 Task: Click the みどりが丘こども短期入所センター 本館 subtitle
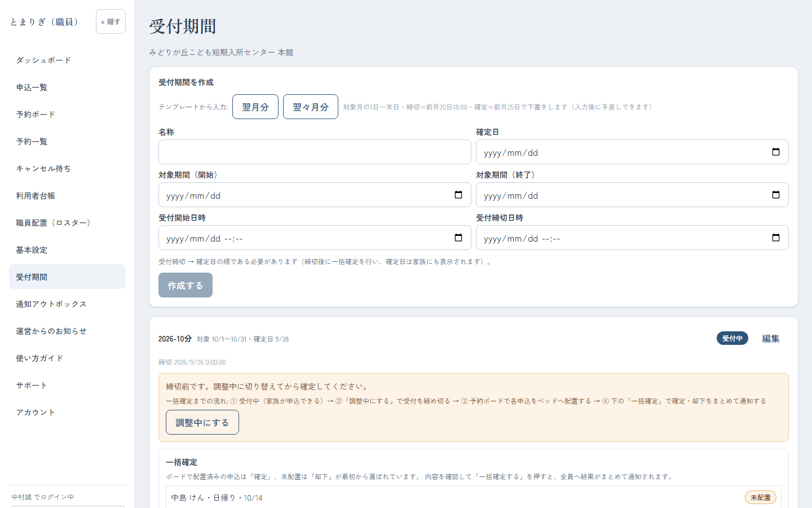pos(221,52)
